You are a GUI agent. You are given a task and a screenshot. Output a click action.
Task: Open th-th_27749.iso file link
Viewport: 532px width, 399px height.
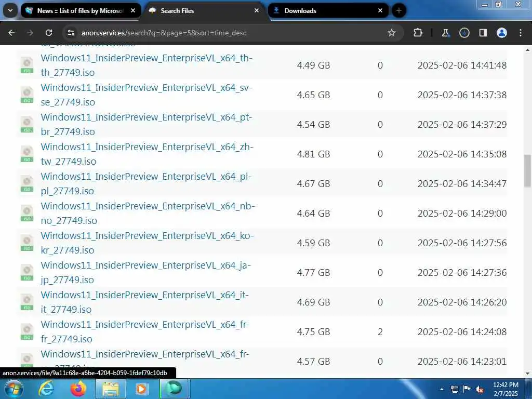point(147,65)
